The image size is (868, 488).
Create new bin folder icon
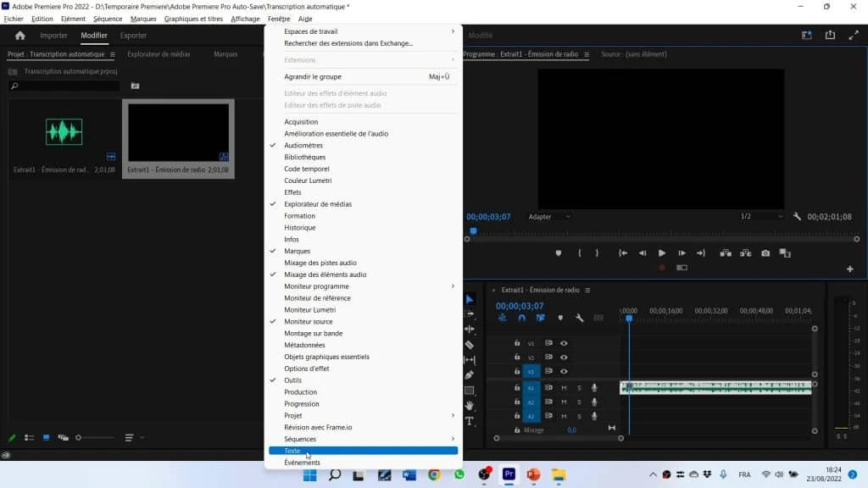click(x=135, y=86)
